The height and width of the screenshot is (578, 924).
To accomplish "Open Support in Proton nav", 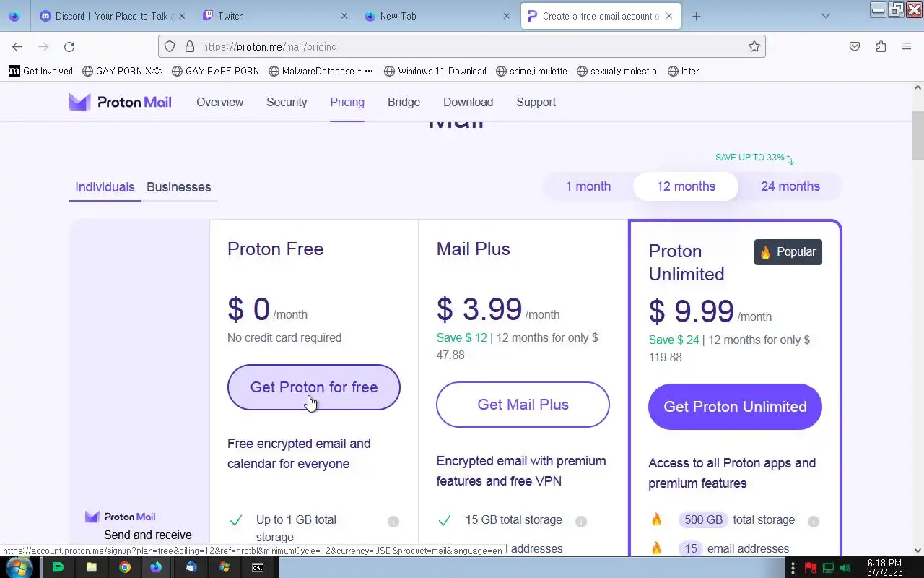I will [536, 102].
